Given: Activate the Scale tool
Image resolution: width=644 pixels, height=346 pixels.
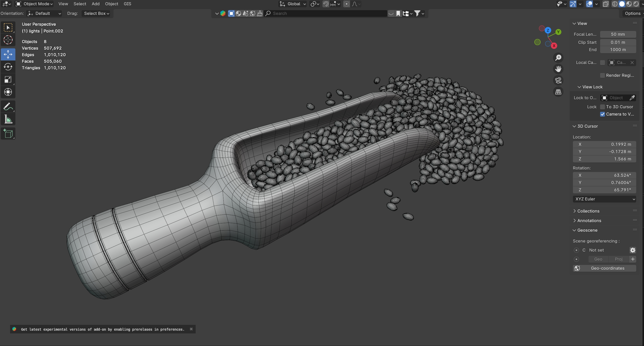Looking at the screenshot, I should point(8,80).
